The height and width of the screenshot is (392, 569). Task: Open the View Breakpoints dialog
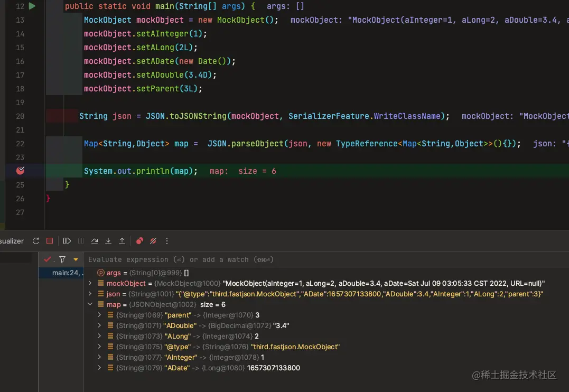click(x=139, y=241)
